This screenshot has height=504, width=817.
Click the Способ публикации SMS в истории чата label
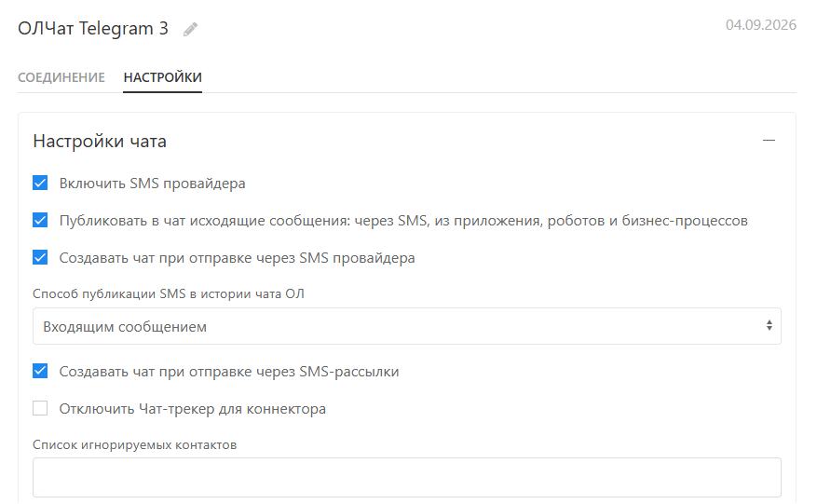pyautogui.click(x=169, y=294)
